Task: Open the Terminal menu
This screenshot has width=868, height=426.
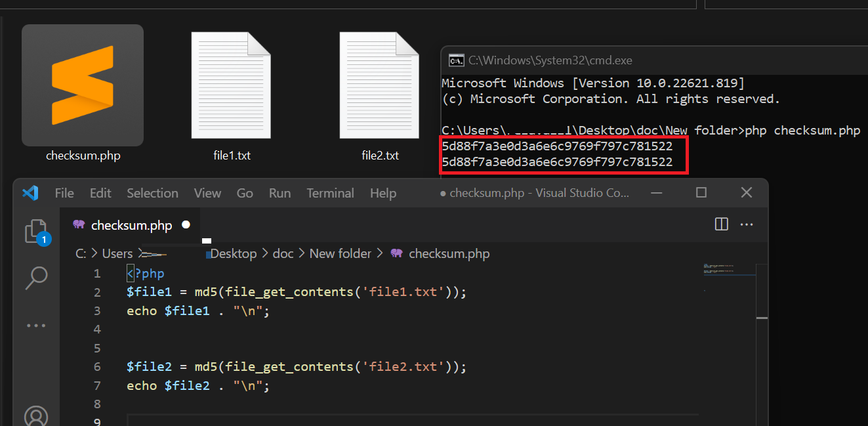Action: tap(330, 193)
